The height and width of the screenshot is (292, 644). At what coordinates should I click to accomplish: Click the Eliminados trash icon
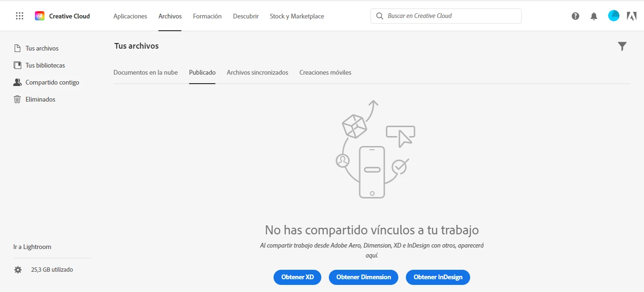point(17,99)
